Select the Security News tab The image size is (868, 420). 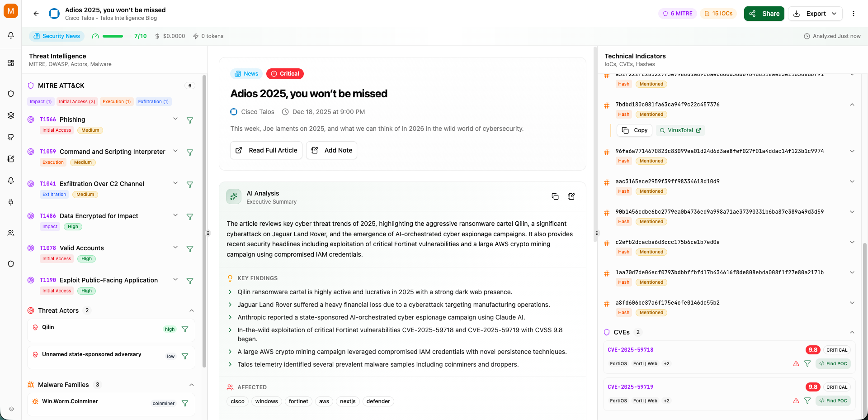coord(57,36)
